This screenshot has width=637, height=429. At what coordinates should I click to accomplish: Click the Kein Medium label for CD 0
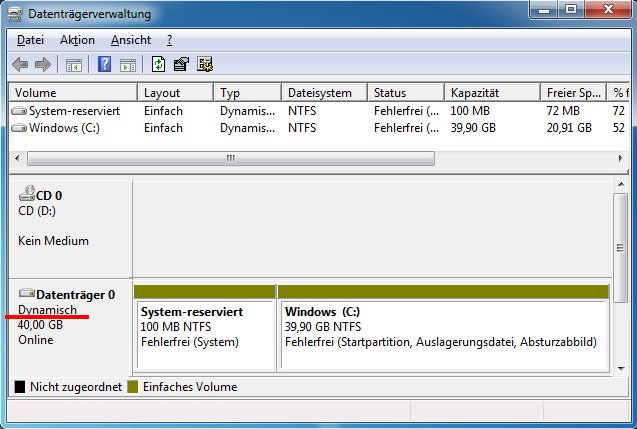click(x=53, y=241)
